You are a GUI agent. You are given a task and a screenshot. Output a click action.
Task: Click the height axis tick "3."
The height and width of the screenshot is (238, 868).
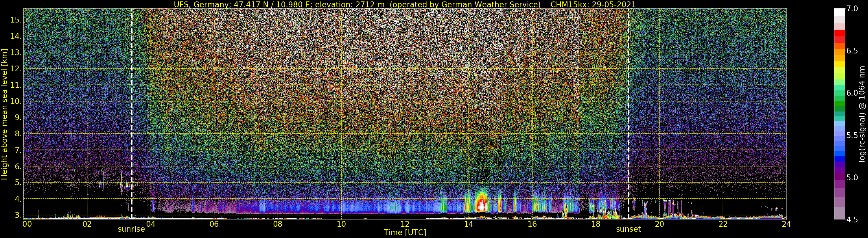(x=18, y=215)
